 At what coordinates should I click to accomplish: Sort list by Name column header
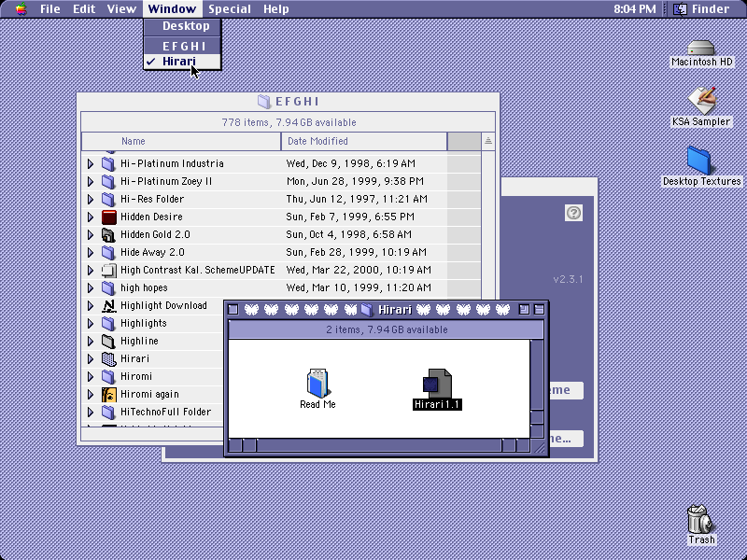tap(181, 142)
